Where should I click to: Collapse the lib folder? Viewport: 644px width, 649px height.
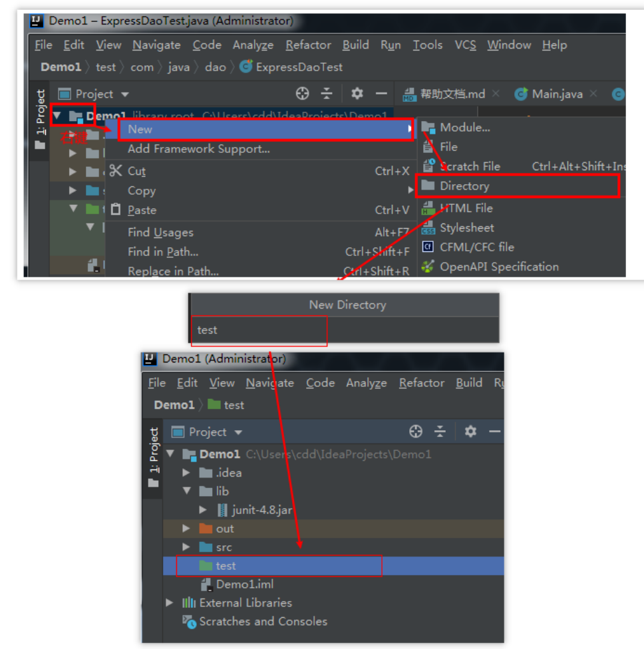tap(187, 491)
